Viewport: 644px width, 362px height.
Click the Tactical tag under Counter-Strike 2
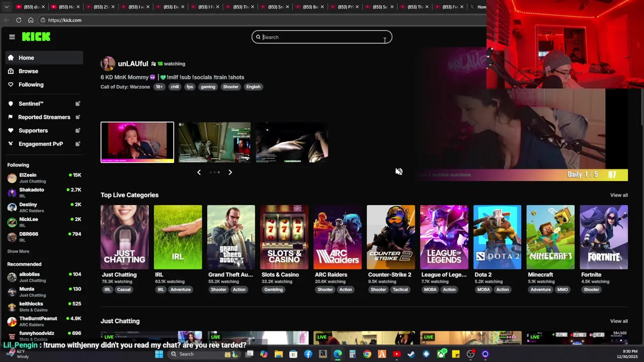[400, 290]
